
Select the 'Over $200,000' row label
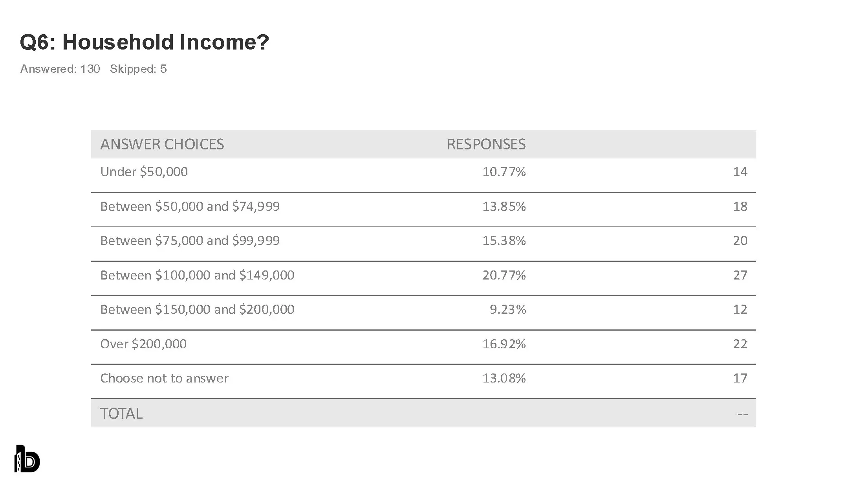[x=143, y=344]
